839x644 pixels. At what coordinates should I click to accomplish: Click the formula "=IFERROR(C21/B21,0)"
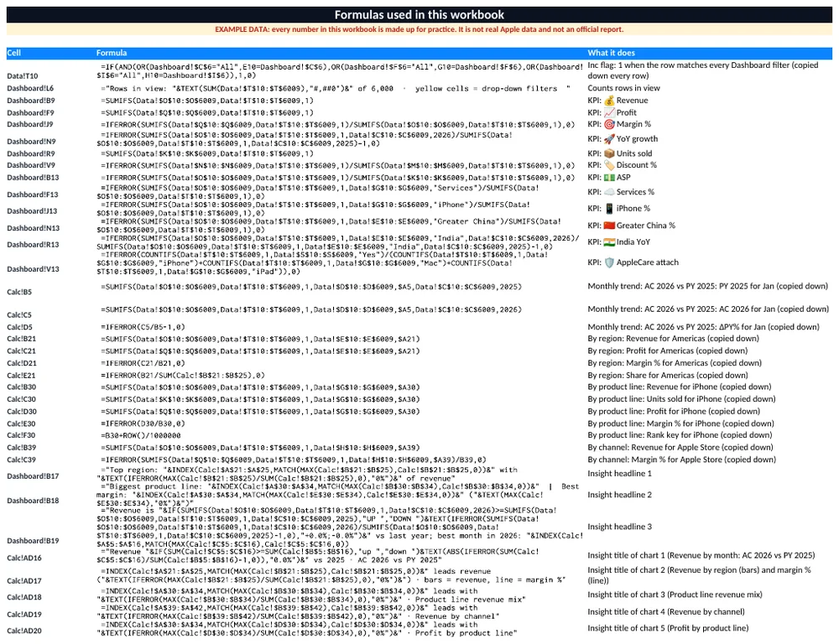click(x=143, y=363)
